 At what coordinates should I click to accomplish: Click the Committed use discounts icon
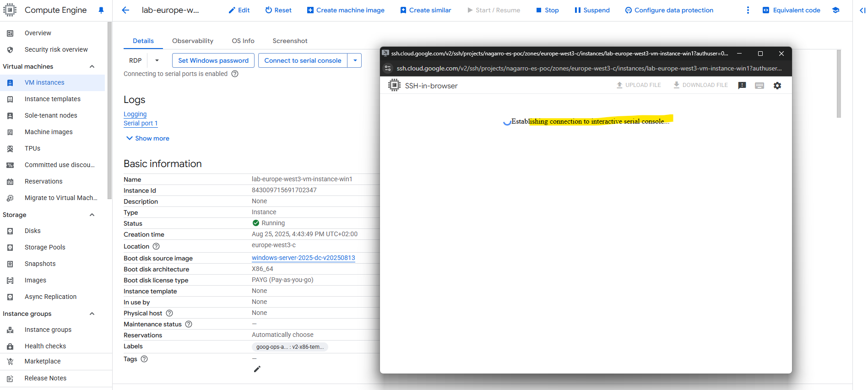10,165
